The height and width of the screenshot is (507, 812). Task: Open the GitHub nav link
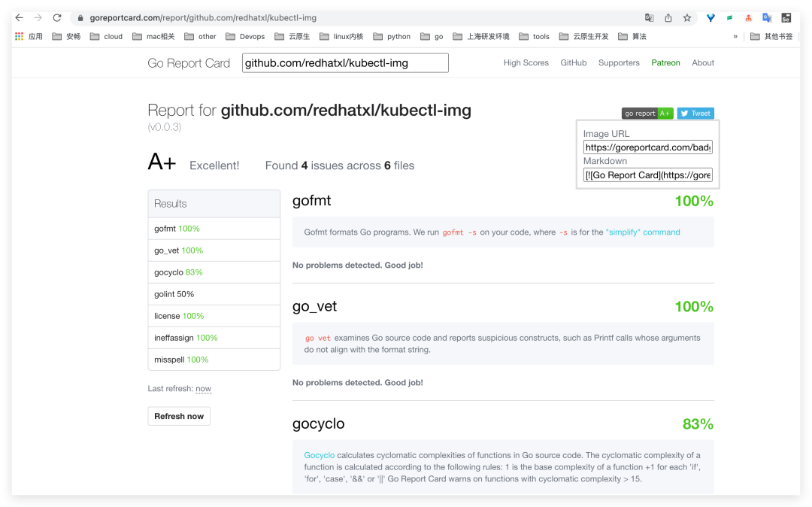click(573, 62)
